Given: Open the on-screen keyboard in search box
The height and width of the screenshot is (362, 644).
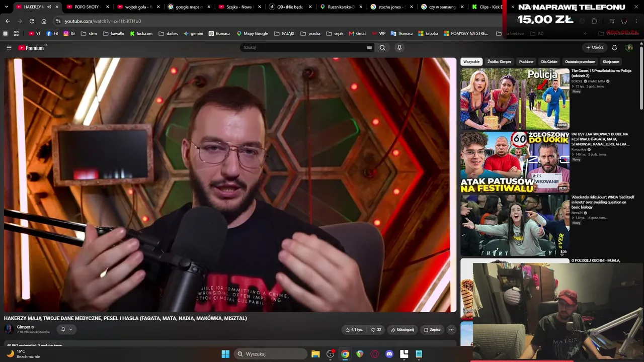Looking at the screenshot, I should (x=369, y=48).
